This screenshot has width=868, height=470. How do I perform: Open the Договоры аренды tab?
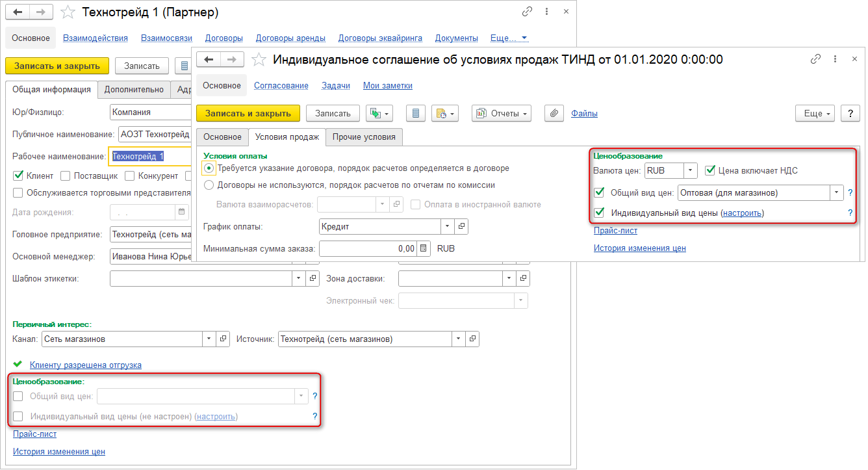pos(291,38)
